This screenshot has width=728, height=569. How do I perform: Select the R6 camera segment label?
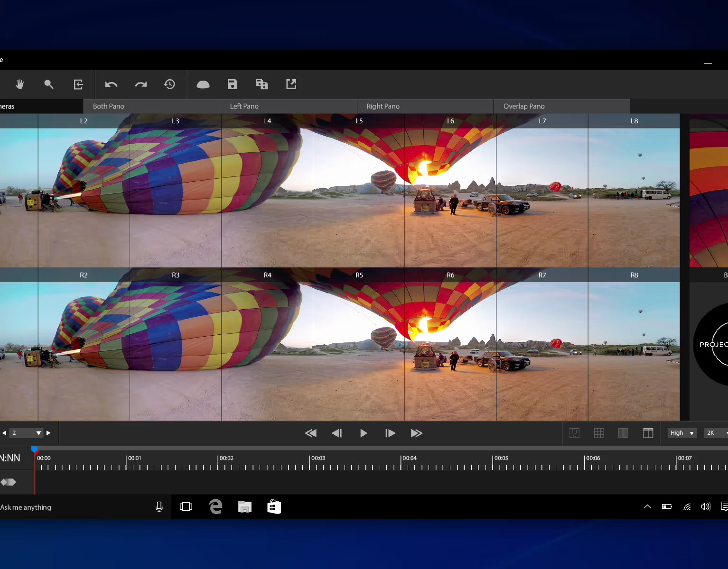point(451,275)
